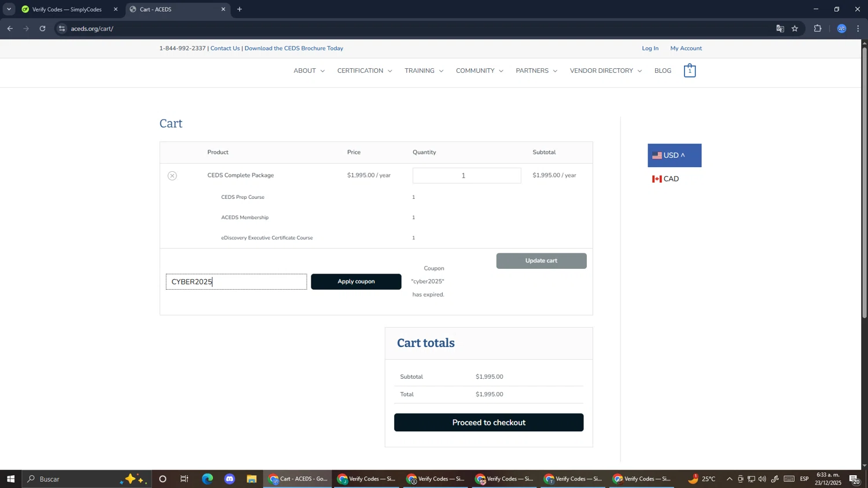The height and width of the screenshot is (488, 868).
Task: Open the tab search dropdown arrow
Action: point(9,9)
